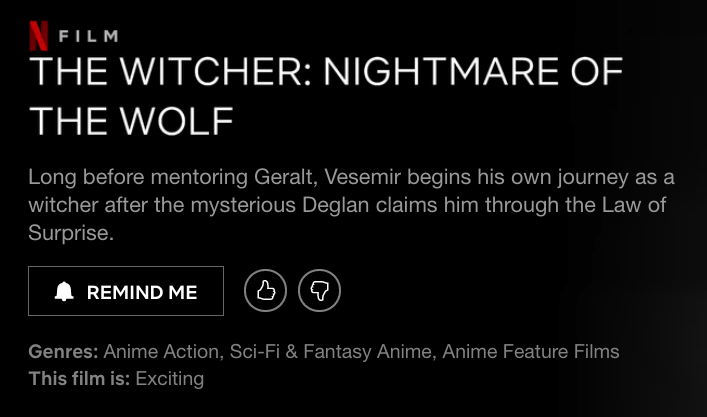
Task: Open the Anime Action genre link
Action: (161, 352)
